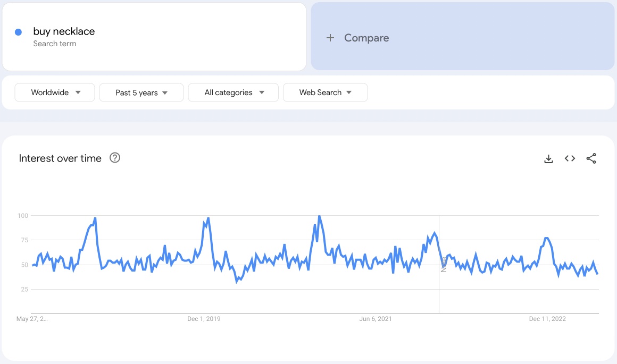Click the Interest over time section heading
The width and height of the screenshot is (617, 364).
click(60, 158)
